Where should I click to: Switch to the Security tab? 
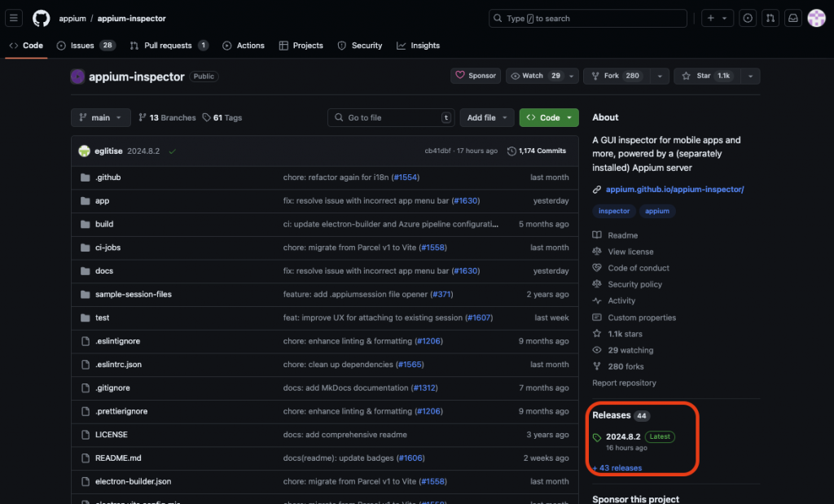(x=360, y=46)
